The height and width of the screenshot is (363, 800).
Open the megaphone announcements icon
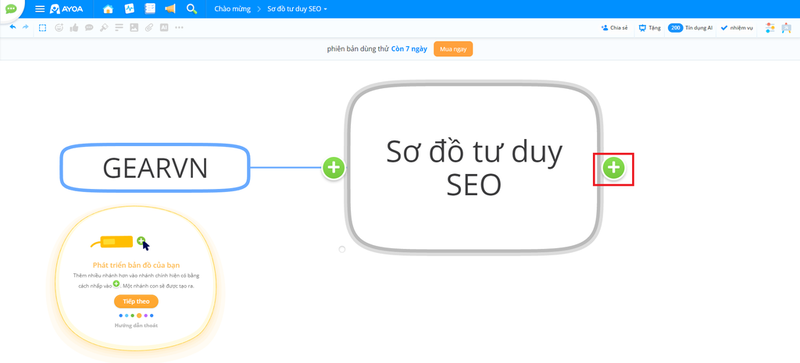point(170,9)
